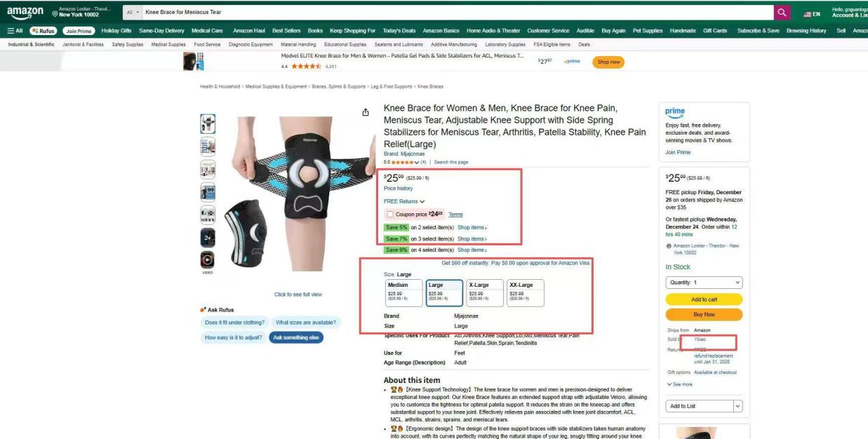Click the share icon above product image
Screen dimensions: 868x439
coord(366,112)
